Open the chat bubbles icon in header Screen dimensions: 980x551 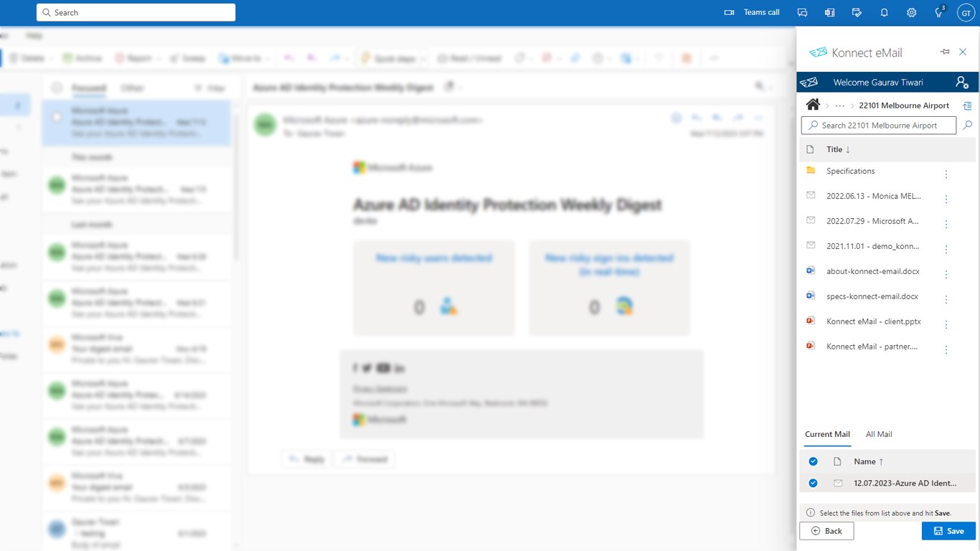802,12
